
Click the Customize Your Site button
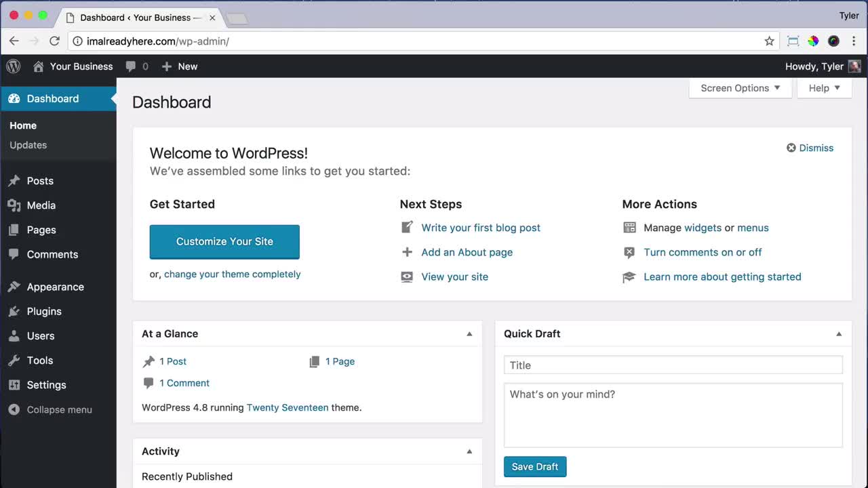point(224,241)
